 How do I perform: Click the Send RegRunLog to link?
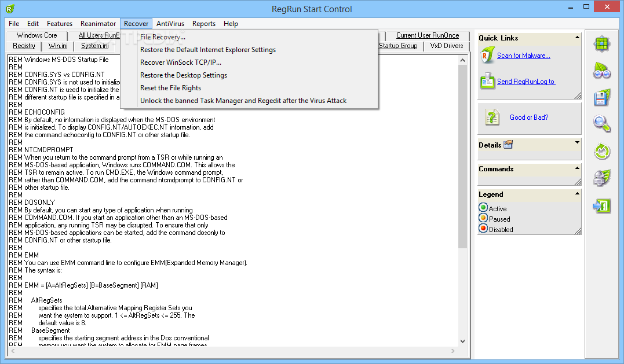pyautogui.click(x=526, y=82)
